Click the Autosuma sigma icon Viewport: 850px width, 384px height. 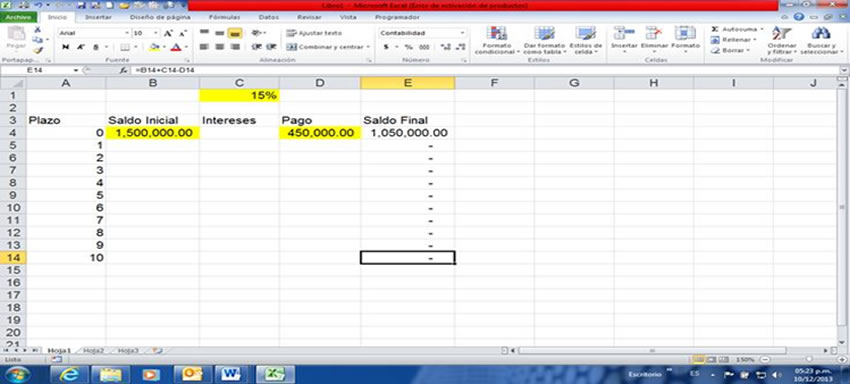tap(715, 29)
